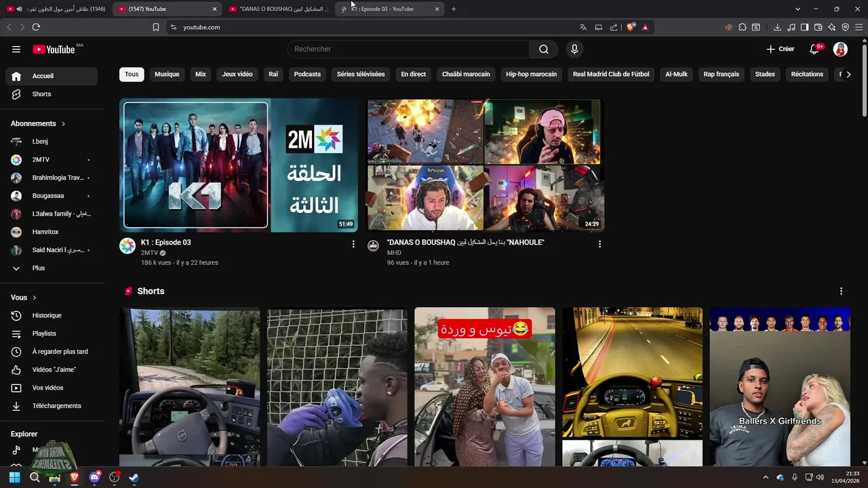Open the YouTube guide hamburger menu
Screen dimensions: 868x488
point(16,49)
